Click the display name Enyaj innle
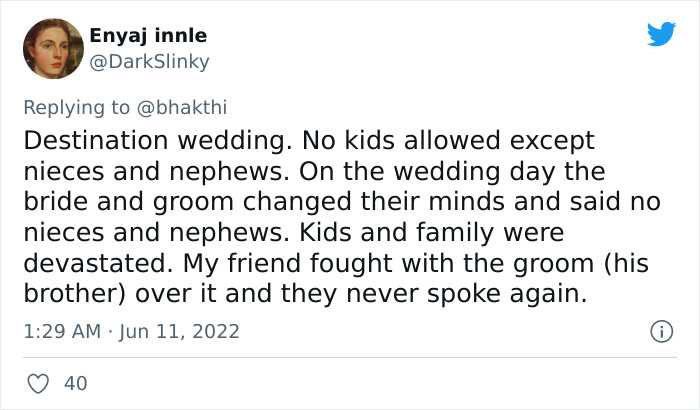Image resolution: width=700 pixels, height=410 pixels. [148, 35]
